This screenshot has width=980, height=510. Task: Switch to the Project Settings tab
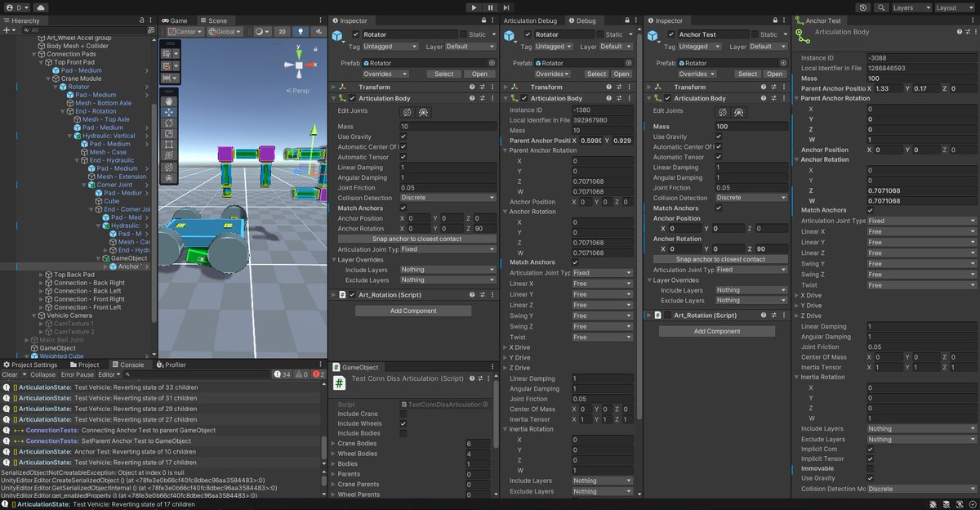(30, 365)
